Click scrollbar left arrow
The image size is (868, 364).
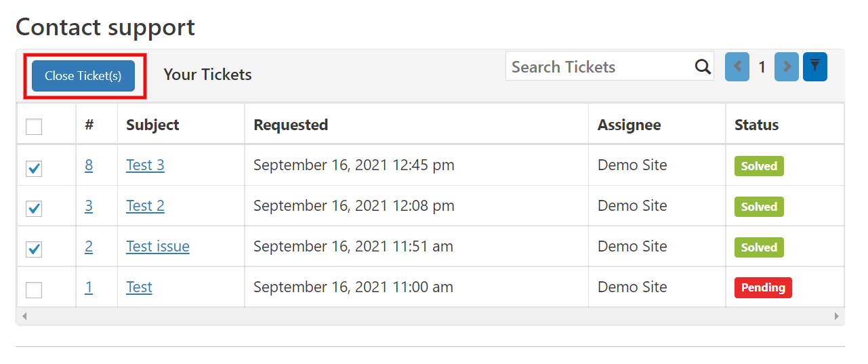[25, 316]
